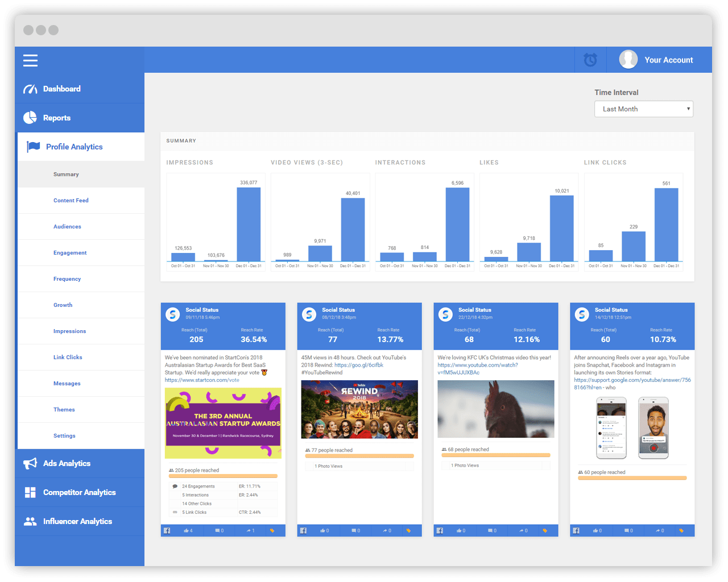
Task: Click likes icon on 205 reach card
Action: [x=186, y=530]
